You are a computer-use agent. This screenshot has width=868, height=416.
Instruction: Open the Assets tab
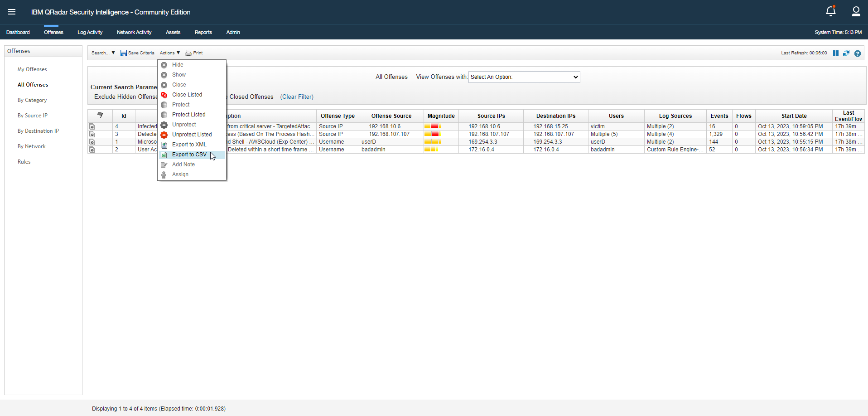pos(173,32)
